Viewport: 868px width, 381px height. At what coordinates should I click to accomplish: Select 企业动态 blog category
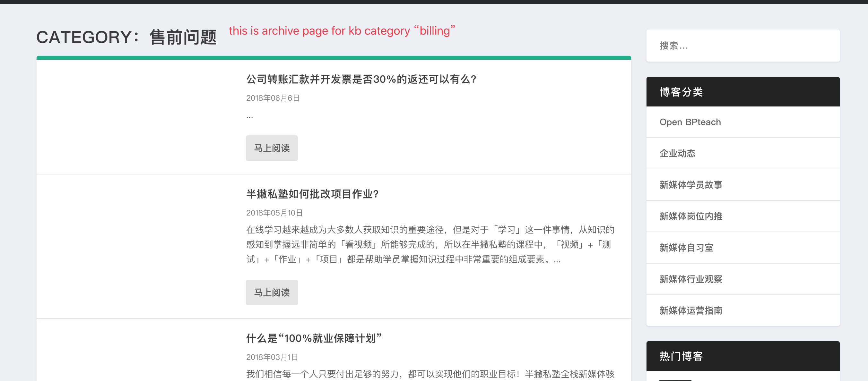coord(677,154)
